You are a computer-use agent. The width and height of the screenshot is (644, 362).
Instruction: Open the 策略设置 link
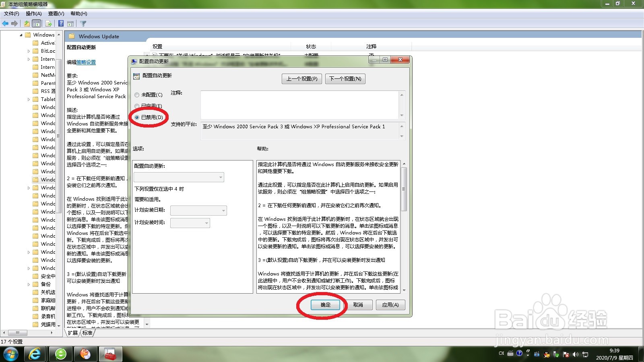point(86,62)
